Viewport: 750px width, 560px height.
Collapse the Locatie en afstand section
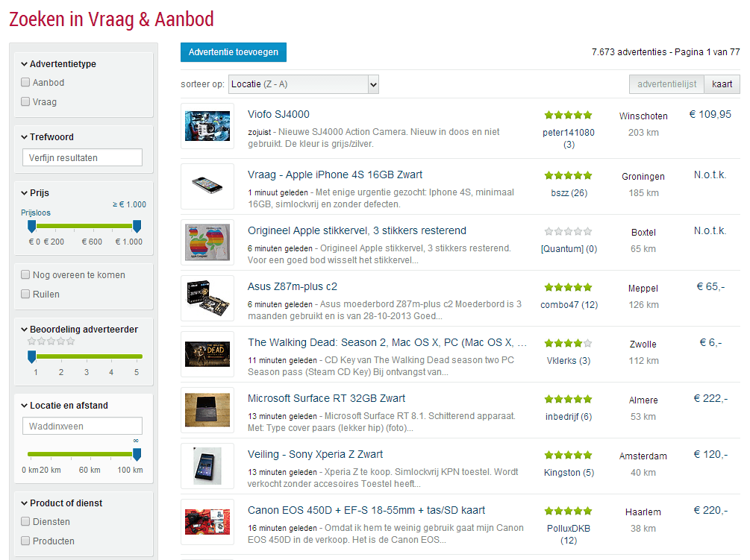65,406
